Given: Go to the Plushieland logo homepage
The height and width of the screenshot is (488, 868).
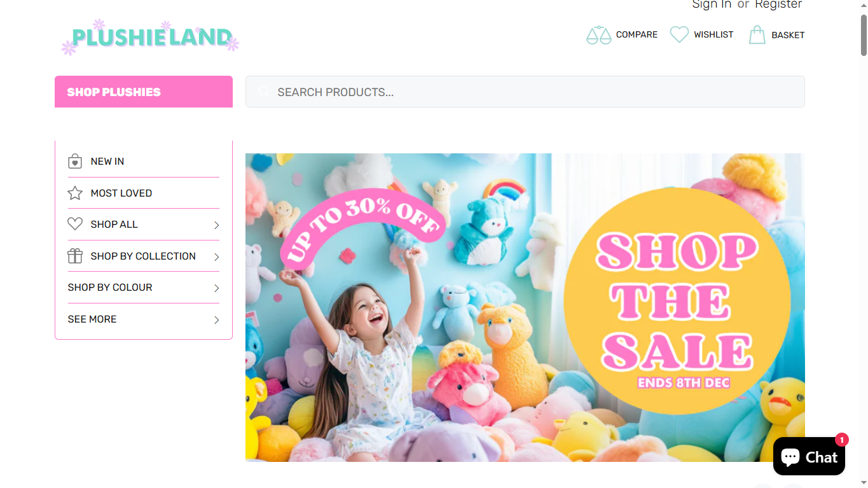Looking at the screenshot, I should [150, 37].
